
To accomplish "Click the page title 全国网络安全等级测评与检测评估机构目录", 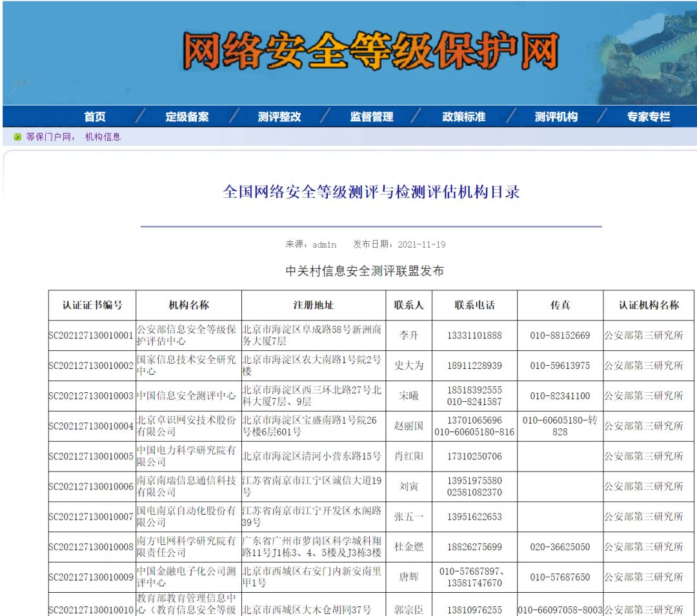I will (x=371, y=192).
